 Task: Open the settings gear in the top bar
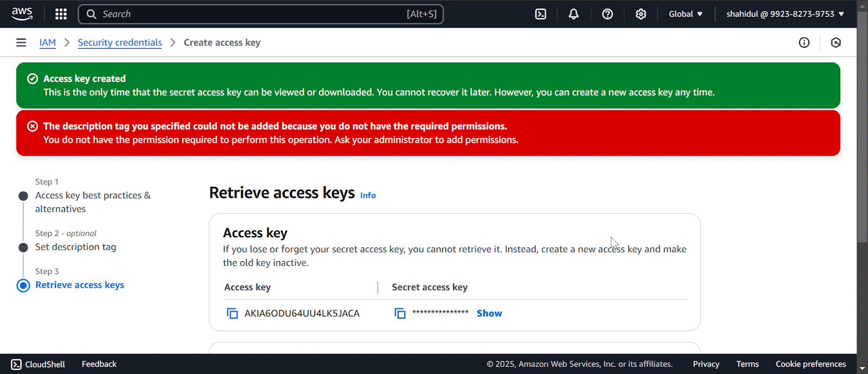pos(641,14)
